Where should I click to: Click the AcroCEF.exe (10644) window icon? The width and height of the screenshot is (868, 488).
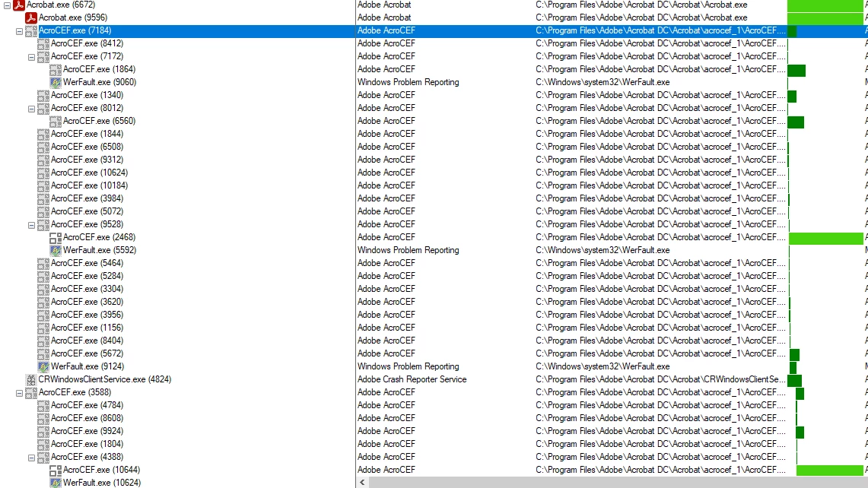pos(56,471)
